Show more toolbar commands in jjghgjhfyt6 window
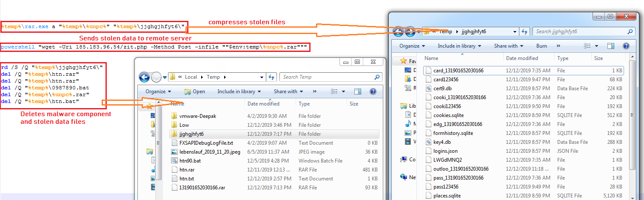 [559, 46]
